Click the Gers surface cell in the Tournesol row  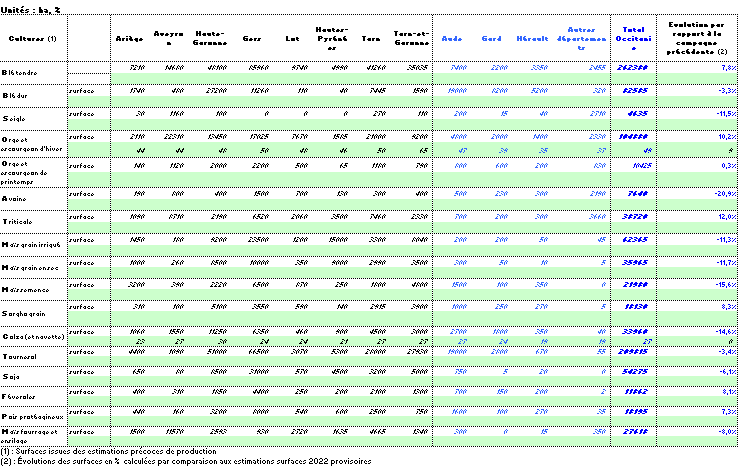point(258,352)
